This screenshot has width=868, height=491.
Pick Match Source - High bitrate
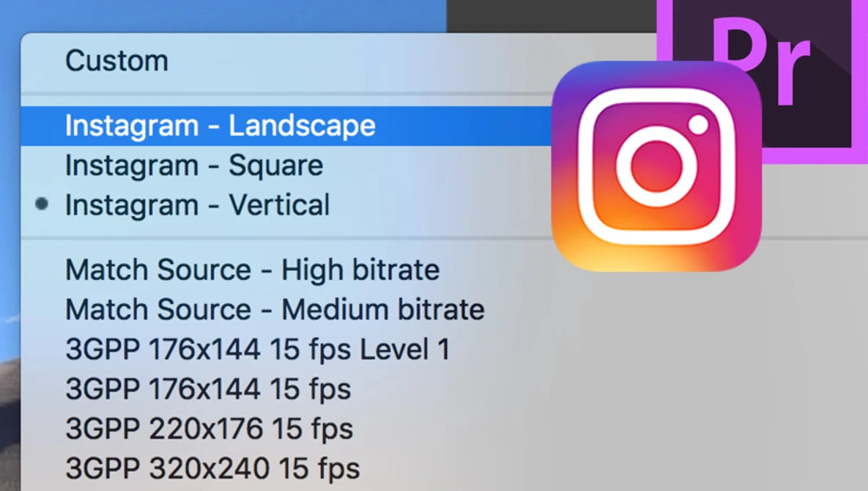(x=253, y=270)
